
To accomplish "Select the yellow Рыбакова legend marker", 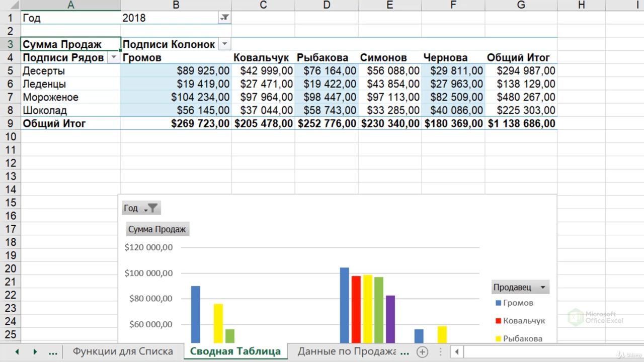I will coord(499,339).
